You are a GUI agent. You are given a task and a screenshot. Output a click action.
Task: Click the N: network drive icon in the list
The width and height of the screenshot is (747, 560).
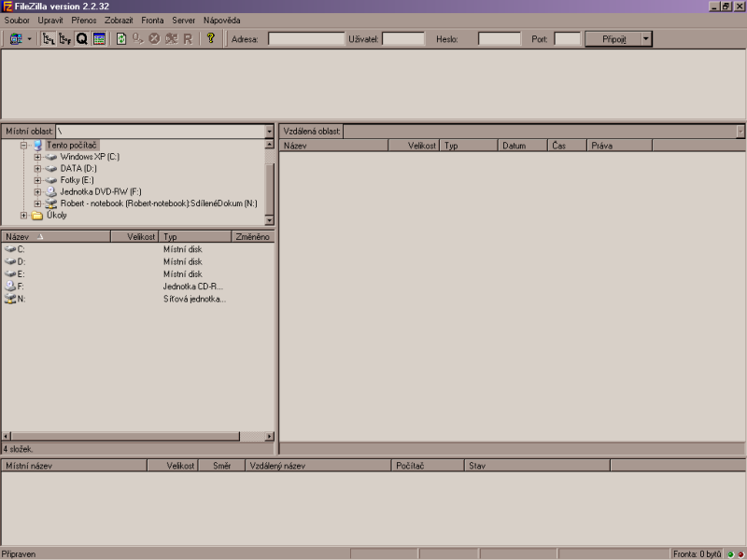pyautogui.click(x=10, y=299)
